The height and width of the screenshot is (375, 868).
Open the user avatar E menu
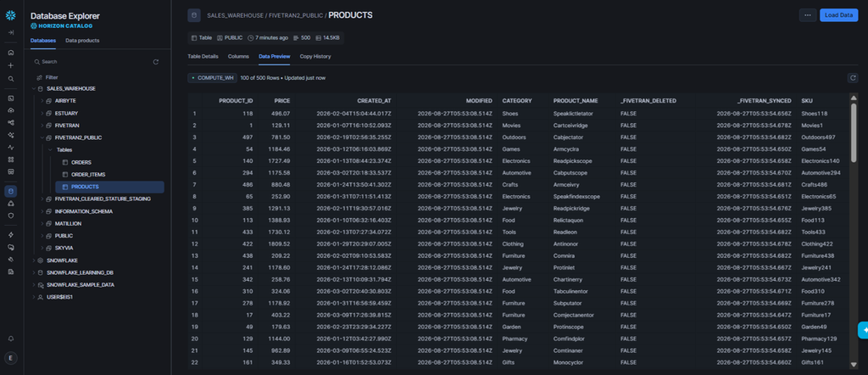tap(10, 358)
